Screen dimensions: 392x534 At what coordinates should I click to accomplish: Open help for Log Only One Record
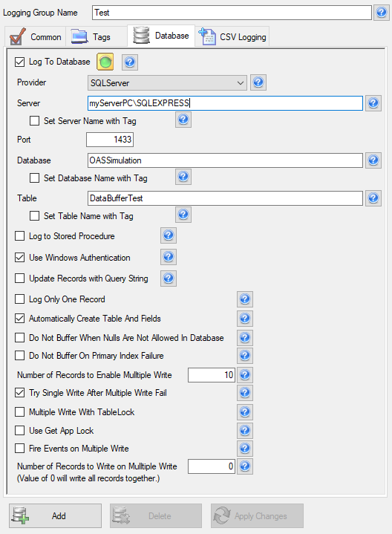coord(245,299)
